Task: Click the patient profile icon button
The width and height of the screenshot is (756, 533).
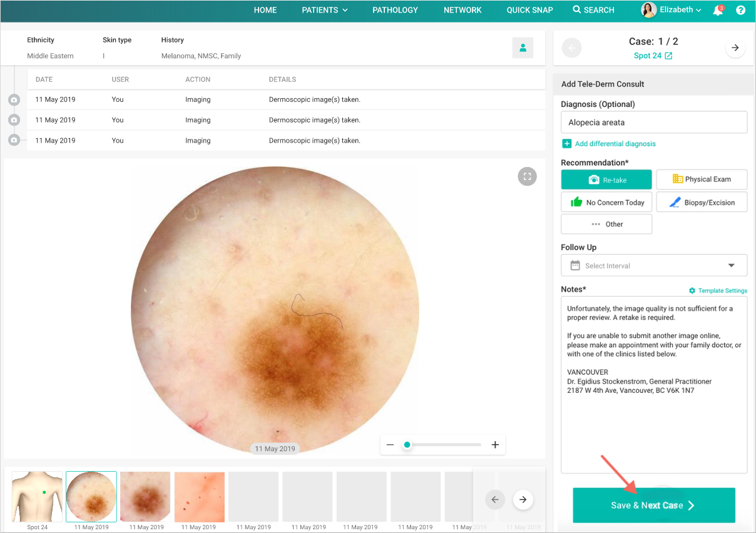Action: point(523,48)
